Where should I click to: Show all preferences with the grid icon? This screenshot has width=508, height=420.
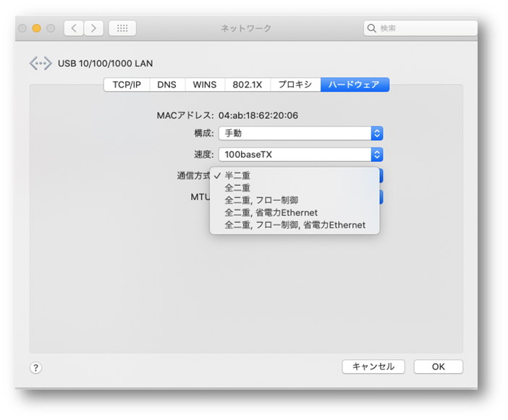[122, 28]
